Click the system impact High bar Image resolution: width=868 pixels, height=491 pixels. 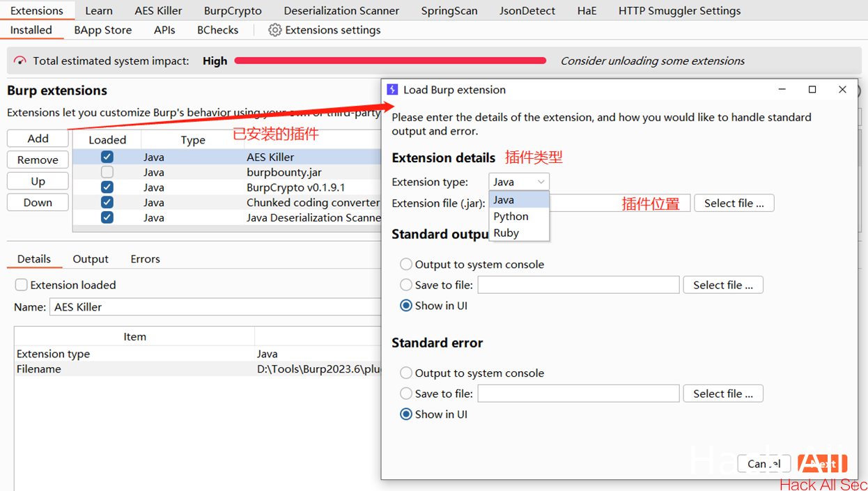390,61
